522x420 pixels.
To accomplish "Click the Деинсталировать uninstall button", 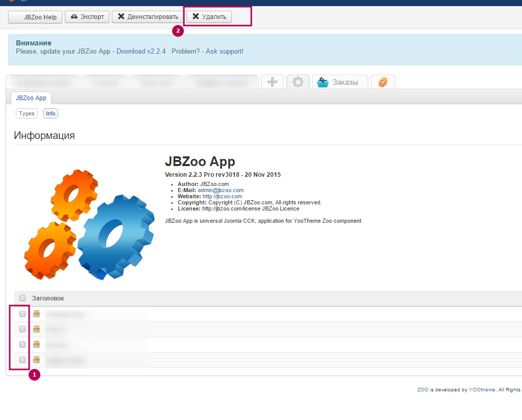I will (148, 17).
